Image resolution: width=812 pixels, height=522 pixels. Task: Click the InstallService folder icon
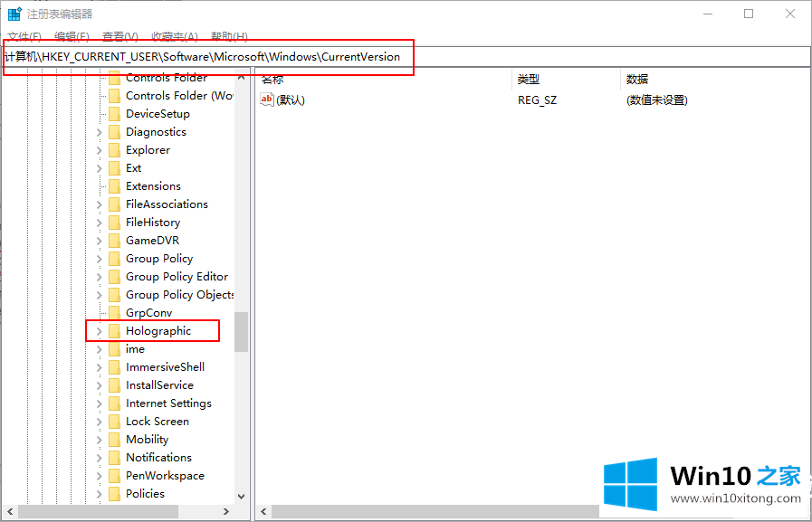coord(114,385)
